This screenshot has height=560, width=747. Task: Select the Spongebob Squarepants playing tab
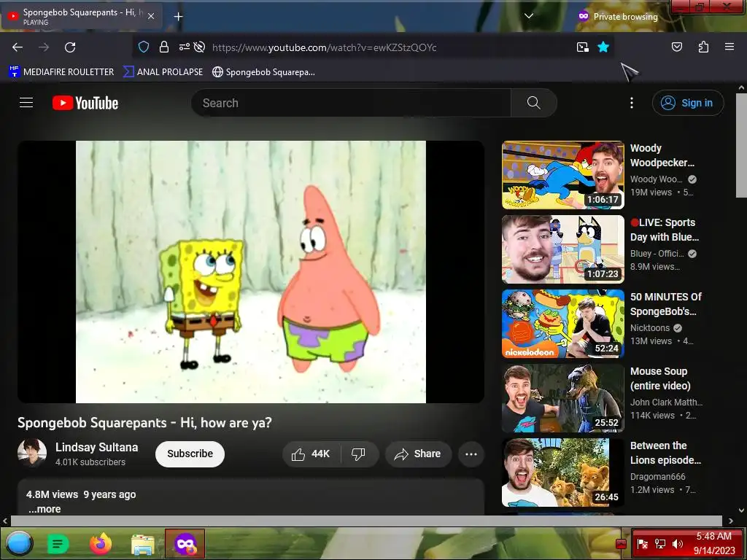click(82, 16)
